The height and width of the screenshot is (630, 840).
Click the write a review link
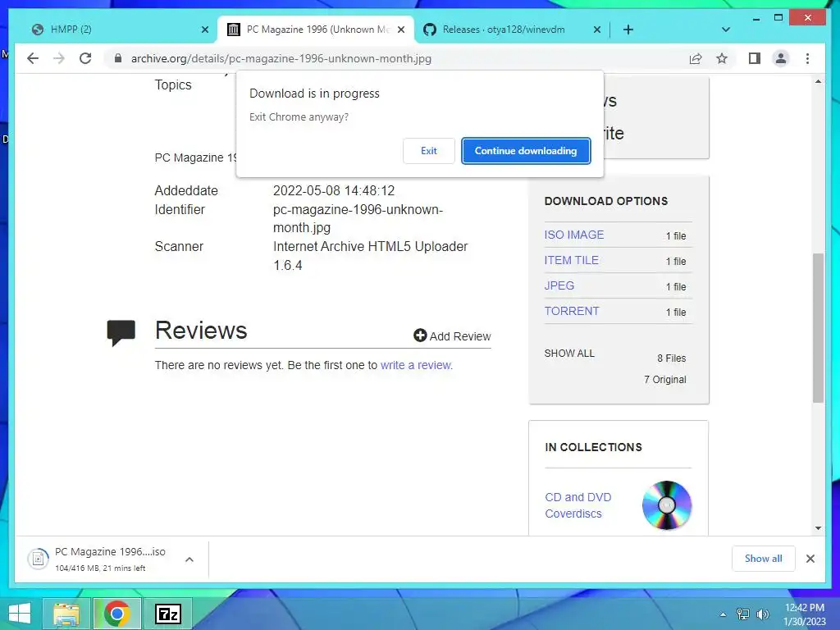416,365
